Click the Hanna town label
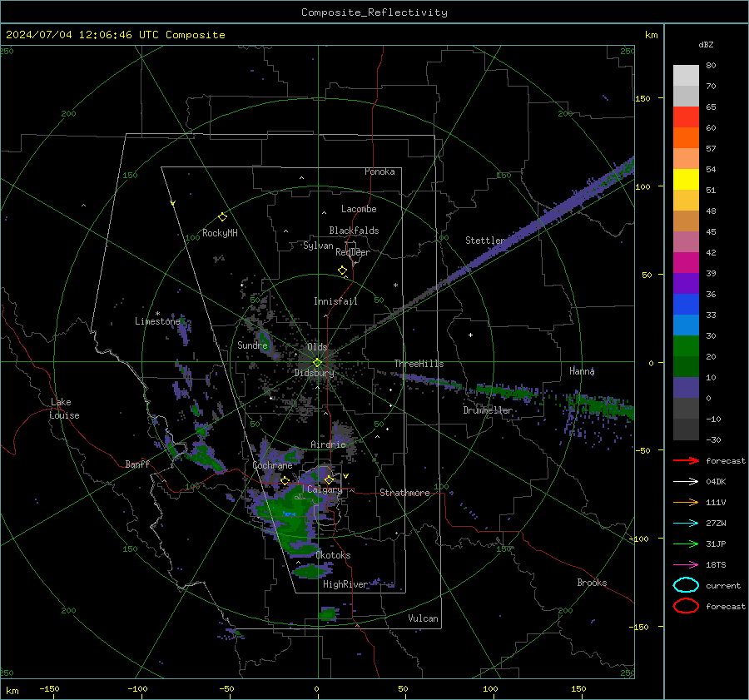 (582, 371)
